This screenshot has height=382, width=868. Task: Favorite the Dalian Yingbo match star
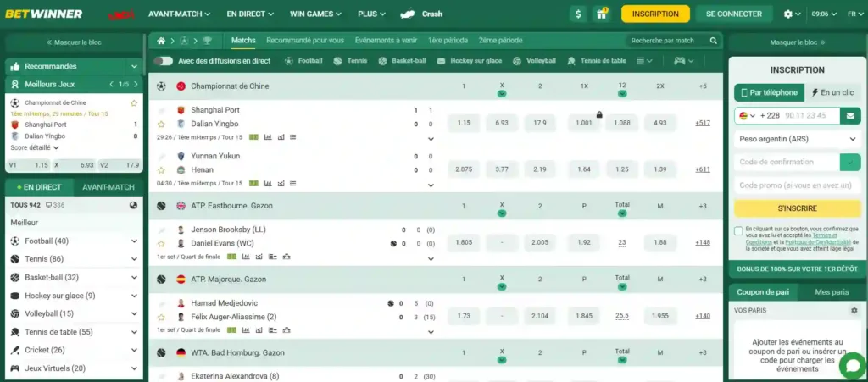point(161,124)
